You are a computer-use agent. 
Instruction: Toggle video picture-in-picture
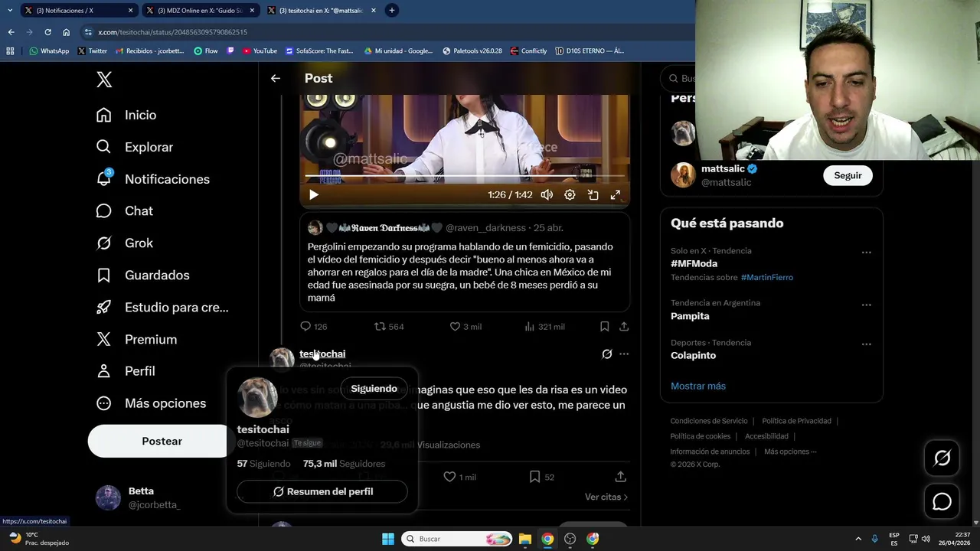[x=593, y=194]
